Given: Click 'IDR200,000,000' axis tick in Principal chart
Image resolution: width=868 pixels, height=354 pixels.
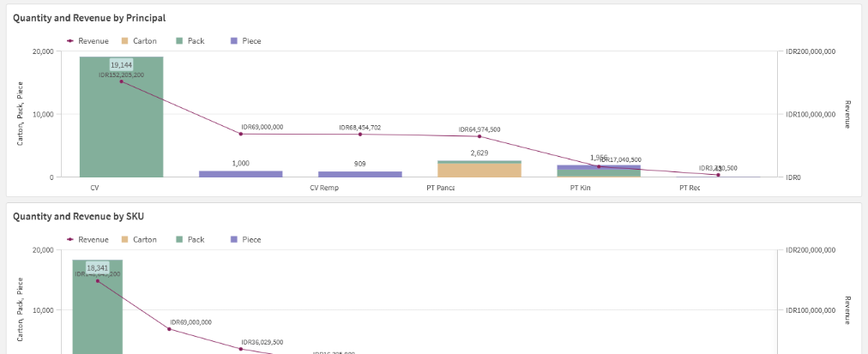Looking at the screenshot, I should click(x=811, y=52).
